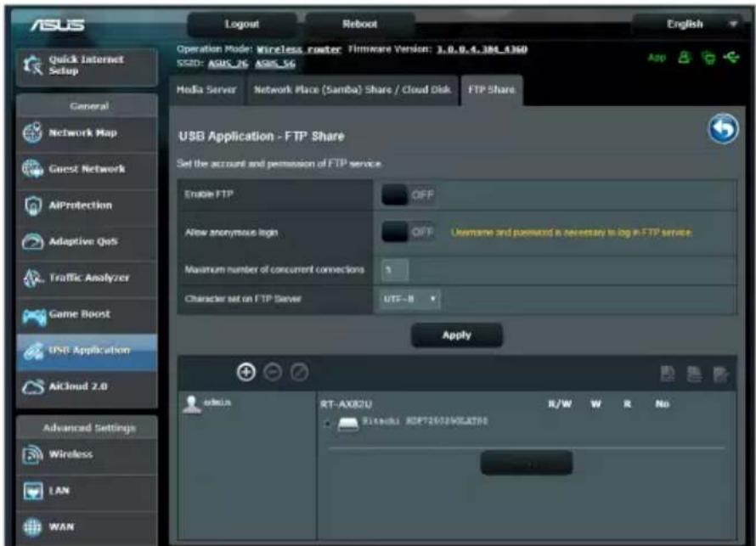
Task: Open Character set dropdown showing UTF-8
Action: [x=409, y=299]
